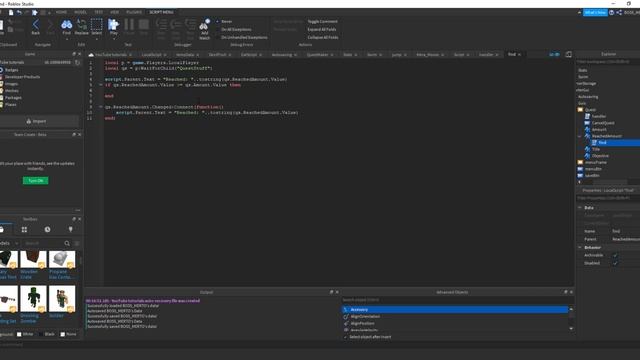The width and height of the screenshot is (640, 360).
Task: Open the Toolbox Inventory grid tab
Action: [24, 230]
